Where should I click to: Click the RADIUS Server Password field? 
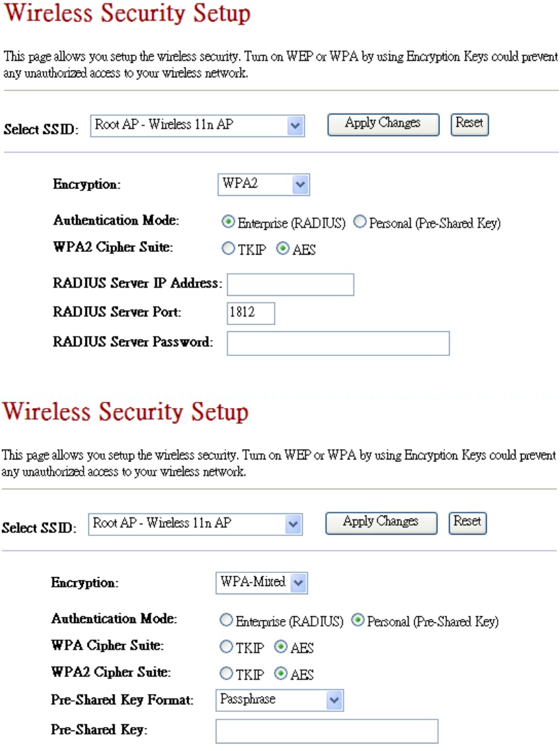(338, 344)
